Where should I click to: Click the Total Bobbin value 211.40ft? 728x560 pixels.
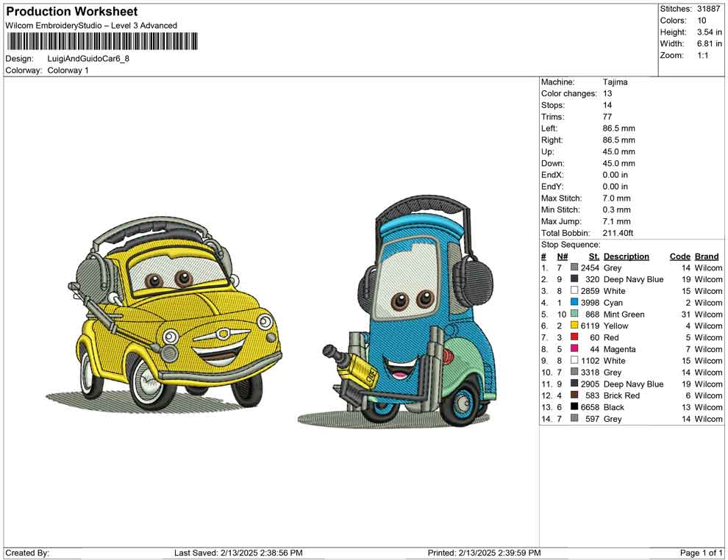[x=618, y=233]
